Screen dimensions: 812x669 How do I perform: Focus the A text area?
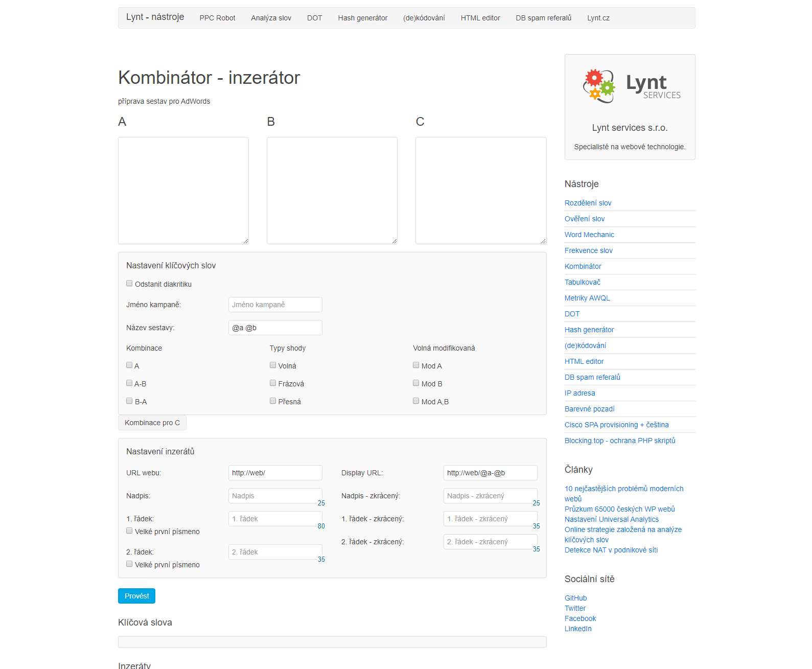coord(183,191)
